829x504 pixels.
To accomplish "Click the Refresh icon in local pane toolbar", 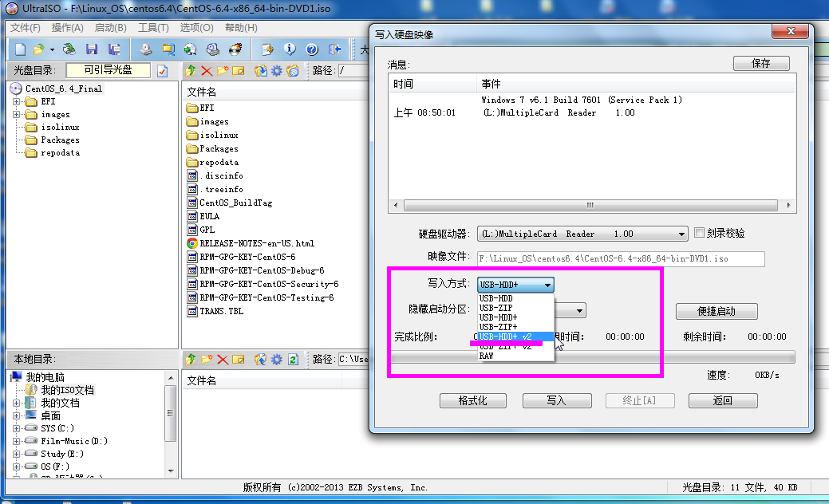I will (x=293, y=360).
